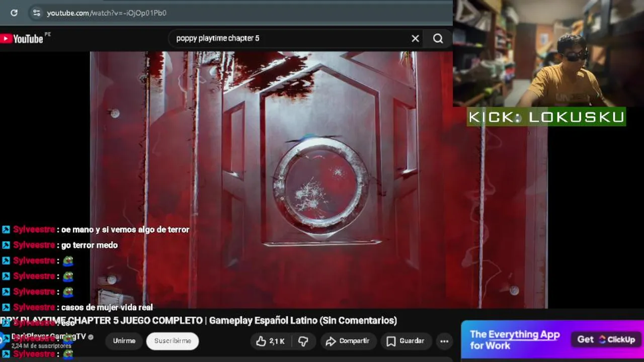Click 2,24 M de suscriptores text
This screenshot has width=644, height=362.
tap(41, 346)
